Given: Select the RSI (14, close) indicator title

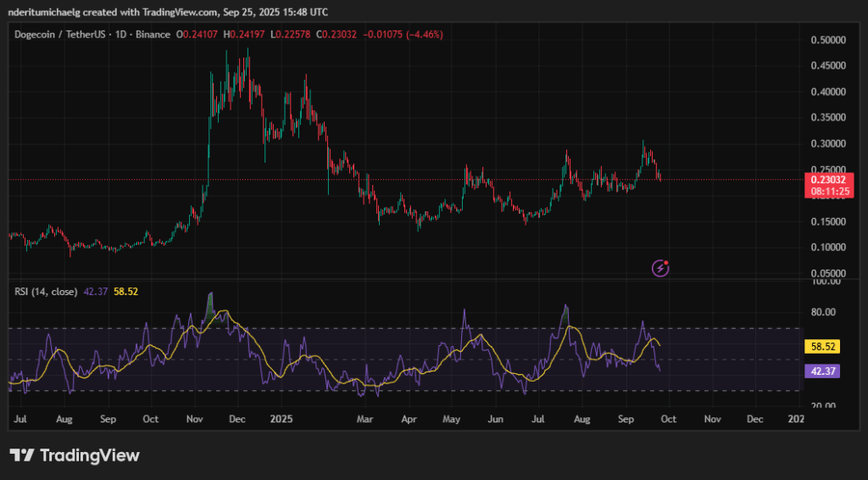Looking at the screenshot, I should point(46,292).
